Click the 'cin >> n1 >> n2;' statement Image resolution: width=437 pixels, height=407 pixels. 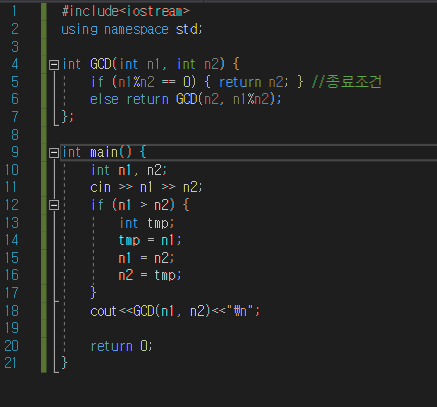pos(146,187)
